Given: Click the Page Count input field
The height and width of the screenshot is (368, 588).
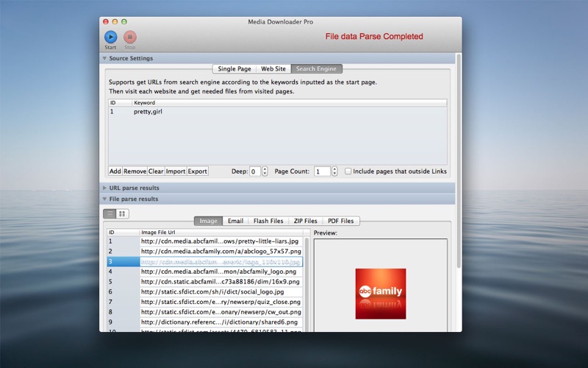Looking at the screenshot, I should coord(322,171).
